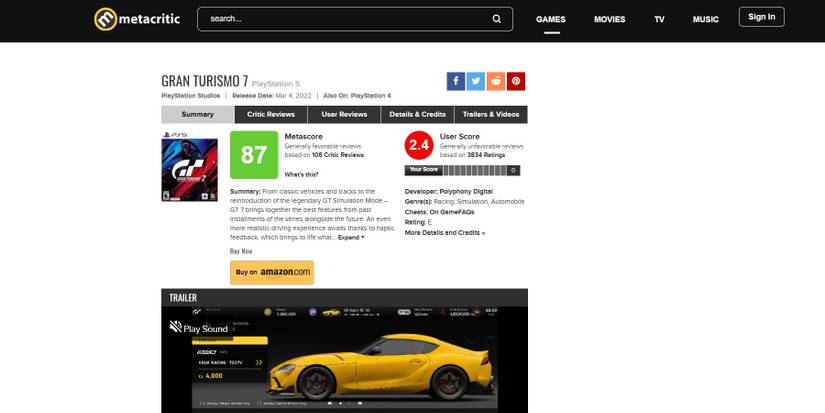Image resolution: width=825 pixels, height=413 pixels.
Task: Expand the game summary text
Action: (x=351, y=238)
